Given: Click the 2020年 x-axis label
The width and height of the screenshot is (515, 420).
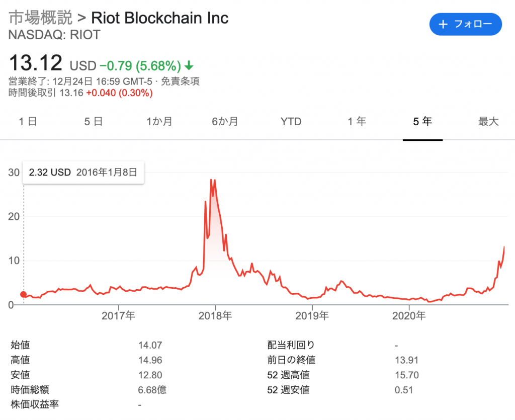Looking at the screenshot, I should [x=409, y=316].
